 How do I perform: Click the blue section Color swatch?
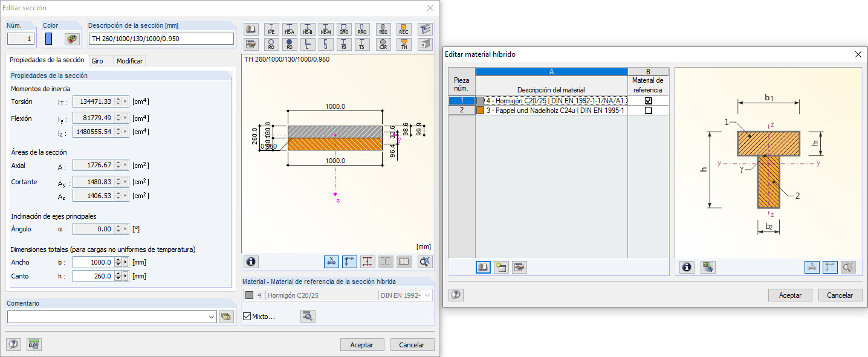point(49,39)
